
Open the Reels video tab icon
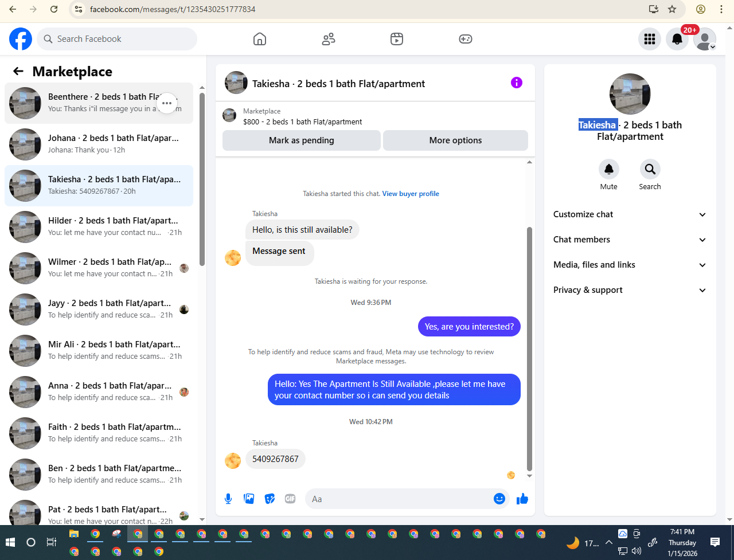click(x=397, y=39)
